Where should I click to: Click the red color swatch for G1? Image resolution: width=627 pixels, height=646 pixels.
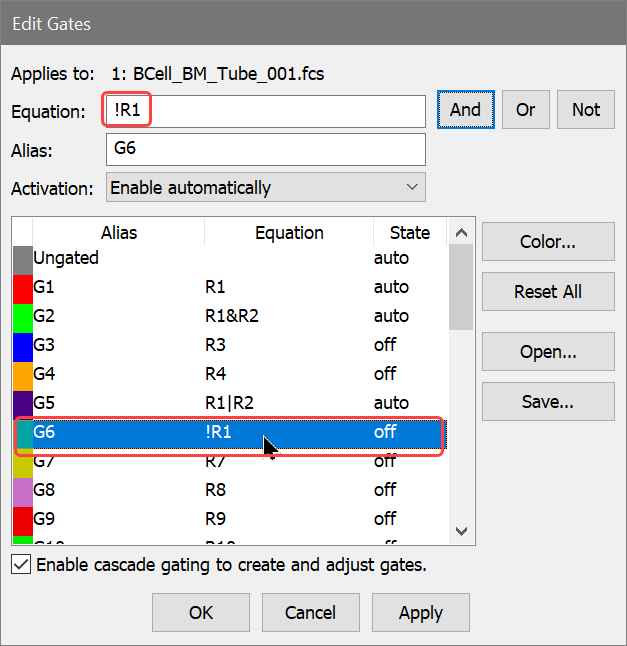(22, 288)
